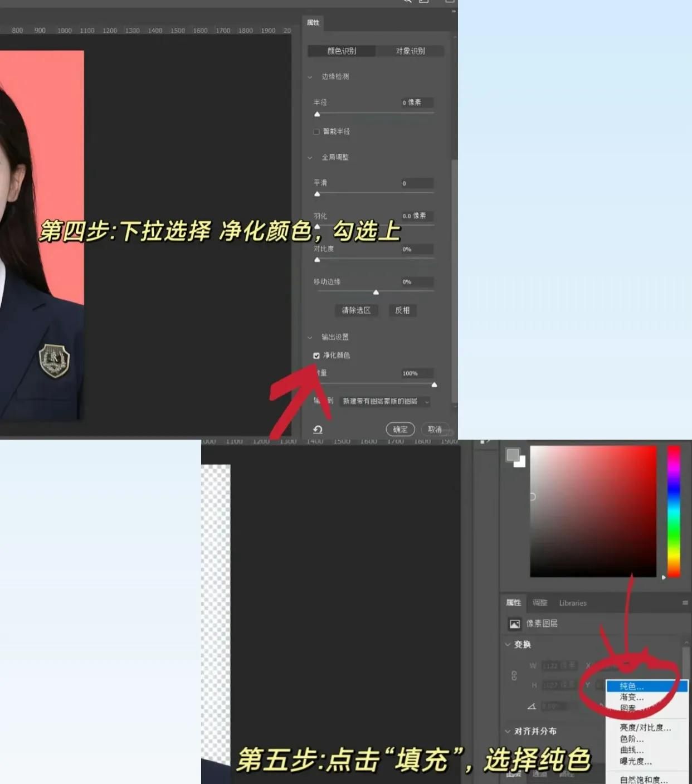692x784 pixels.
Task: Enable the 智能半径 checkbox
Action: [316, 132]
